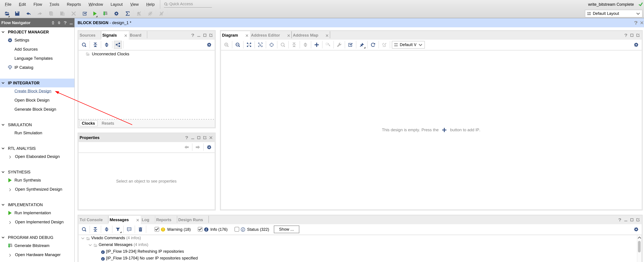This screenshot has width=644, height=262.
Task: Open the Reports menu
Action: pyautogui.click(x=74, y=4)
